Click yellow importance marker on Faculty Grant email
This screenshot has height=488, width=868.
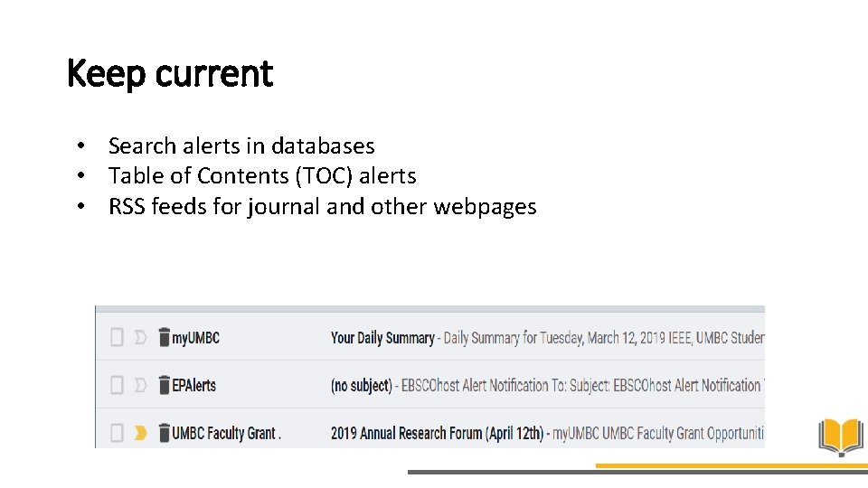pyautogui.click(x=140, y=434)
